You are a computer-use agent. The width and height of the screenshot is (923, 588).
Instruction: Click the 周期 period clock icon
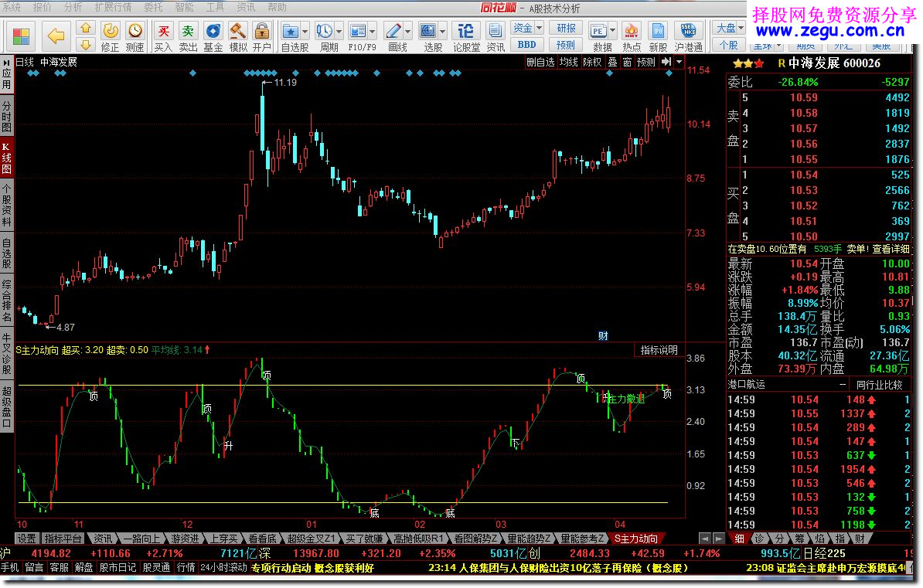click(x=325, y=31)
